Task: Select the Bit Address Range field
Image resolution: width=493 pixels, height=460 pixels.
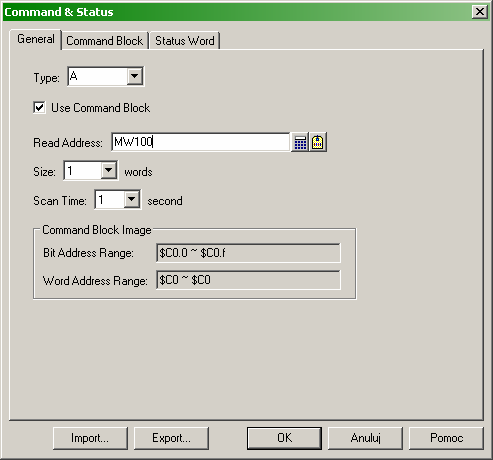Action: tap(248, 253)
